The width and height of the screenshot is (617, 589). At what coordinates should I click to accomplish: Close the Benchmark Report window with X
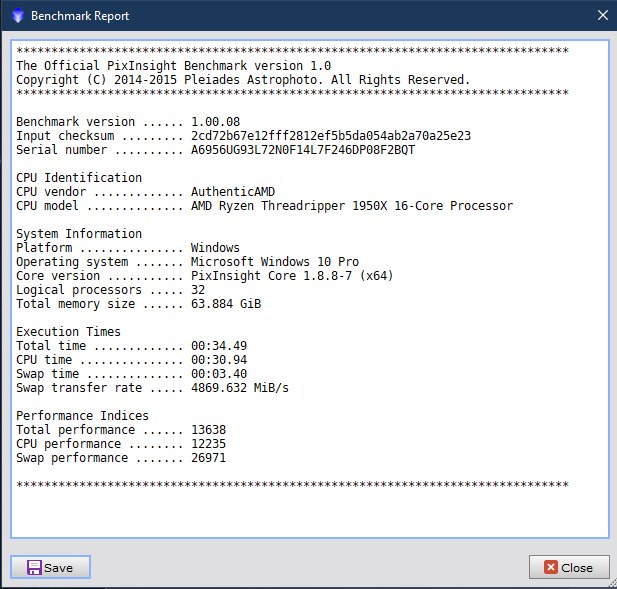602,15
